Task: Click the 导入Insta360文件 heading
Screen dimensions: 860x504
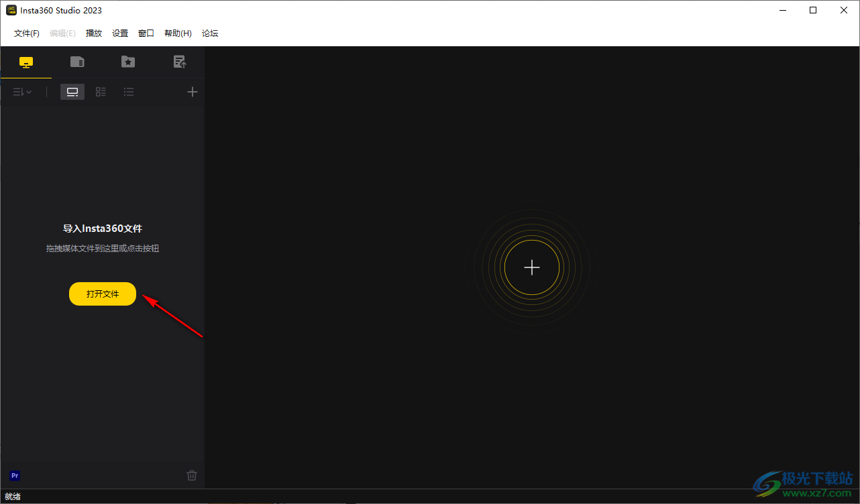Action: (x=103, y=229)
